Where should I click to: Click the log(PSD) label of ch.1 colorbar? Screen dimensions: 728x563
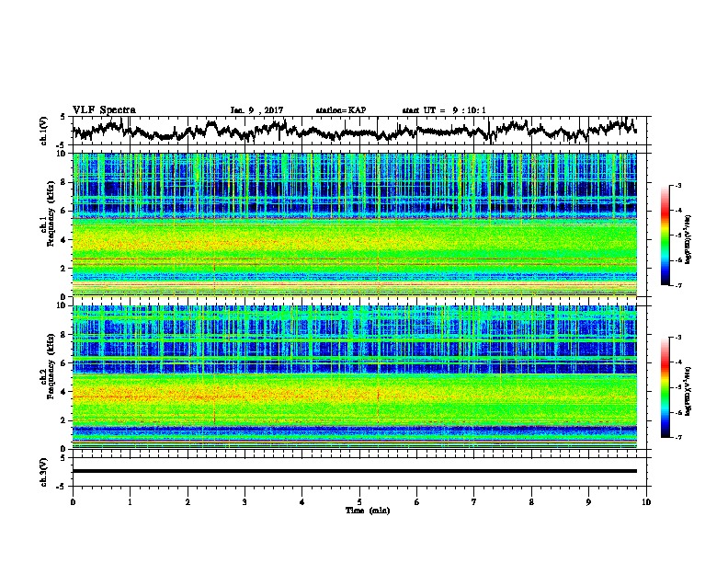[688, 239]
